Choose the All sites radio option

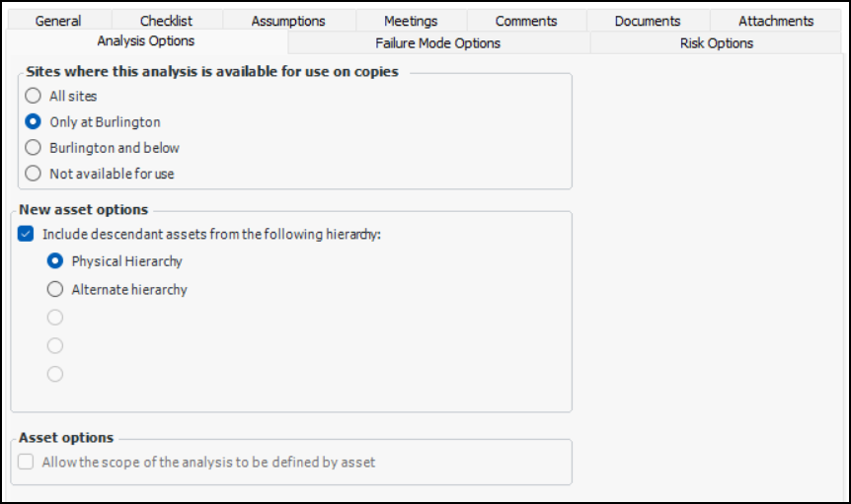point(34,97)
